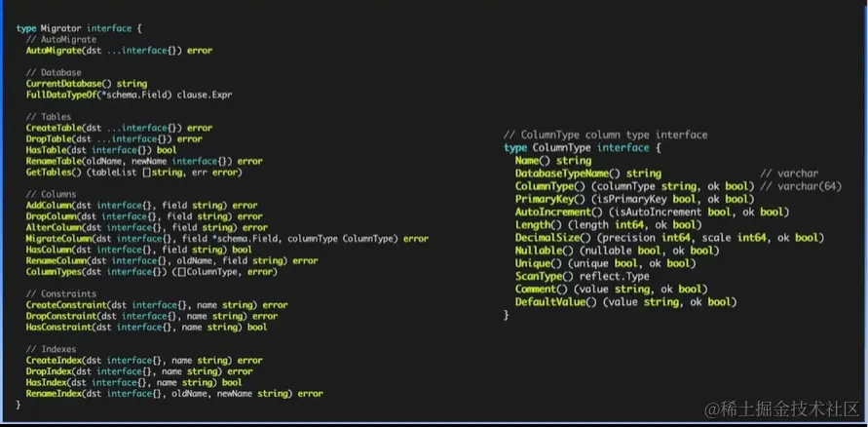
Task: Click the '// Columns' comment
Action: pos(51,194)
